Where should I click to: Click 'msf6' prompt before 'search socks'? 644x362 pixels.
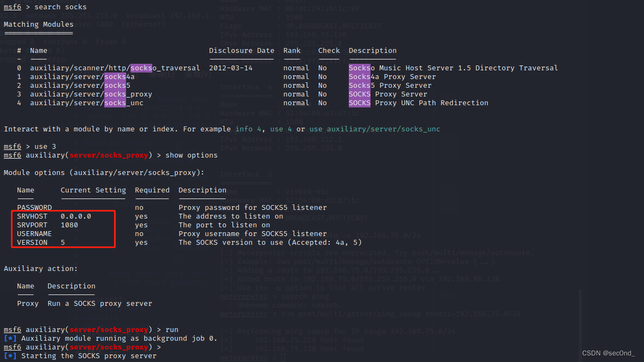(13, 7)
